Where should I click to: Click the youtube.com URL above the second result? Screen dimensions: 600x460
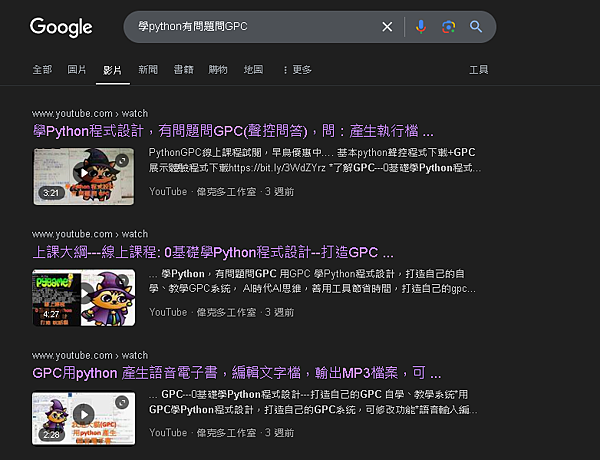[90, 234]
